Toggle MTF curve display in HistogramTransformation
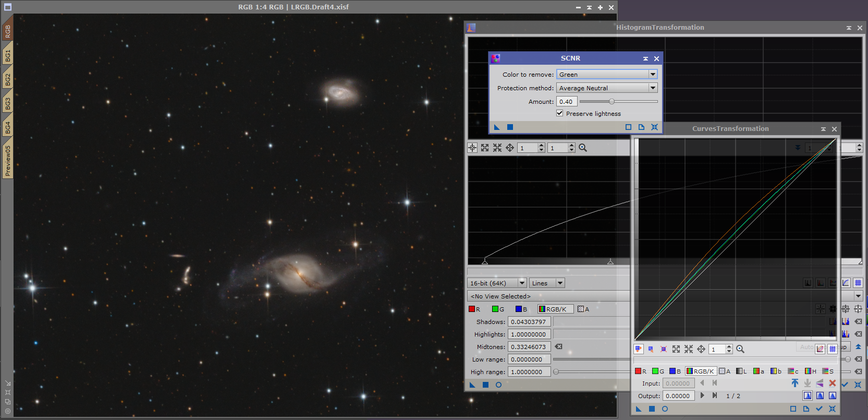Viewport: 868px width, 420px height. (846, 283)
